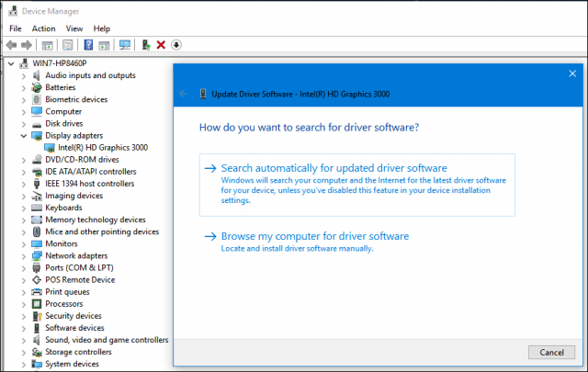The width and height of the screenshot is (588, 372).
Task: Click the Update driver software toolbar icon
Action: [x=146, y=45]
